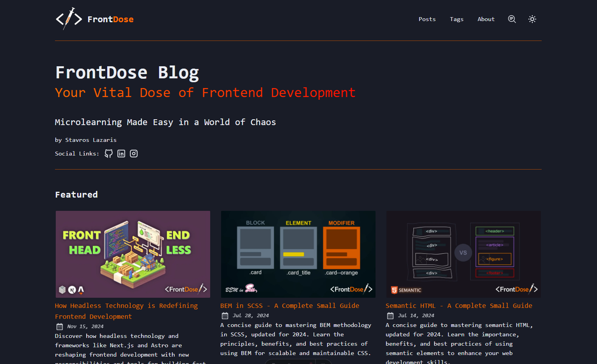Open the Headless Technology post thumbnail
The image size is (597, 364).
(133, 254)
